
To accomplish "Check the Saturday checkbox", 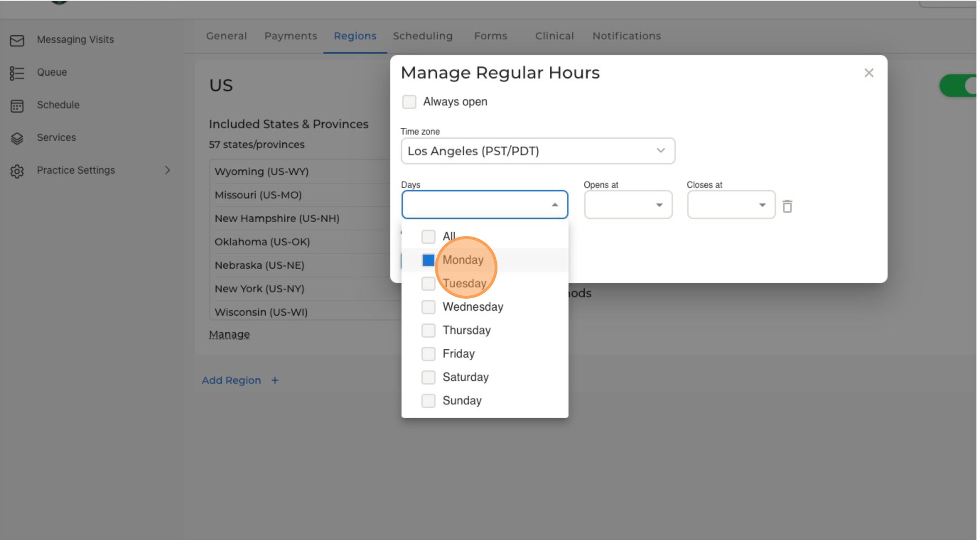I will 428,377.
